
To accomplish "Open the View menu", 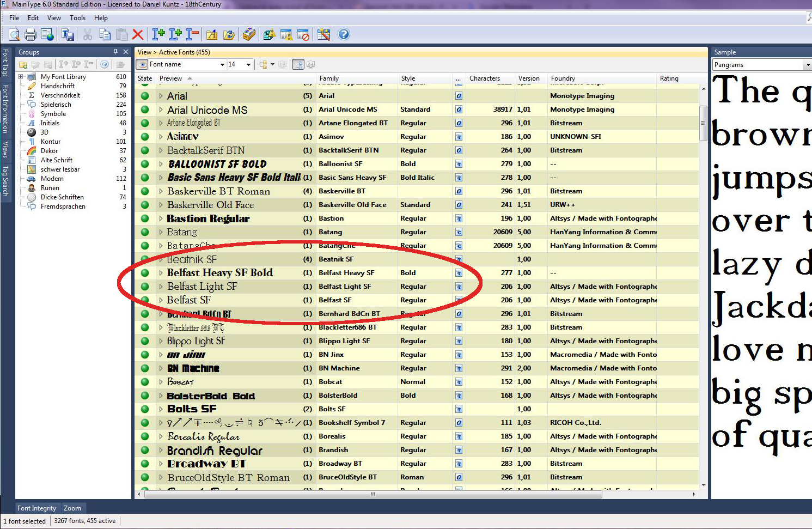I will point(54,18).
